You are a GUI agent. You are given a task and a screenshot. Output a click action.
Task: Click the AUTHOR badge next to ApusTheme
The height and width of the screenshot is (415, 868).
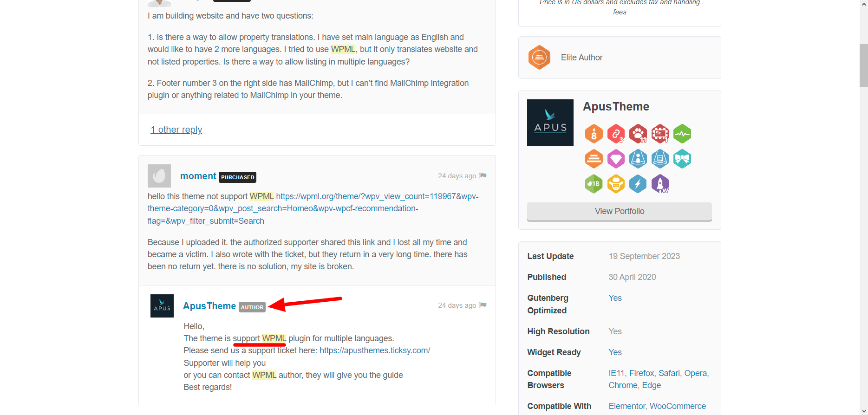click(x=252, y=307)
